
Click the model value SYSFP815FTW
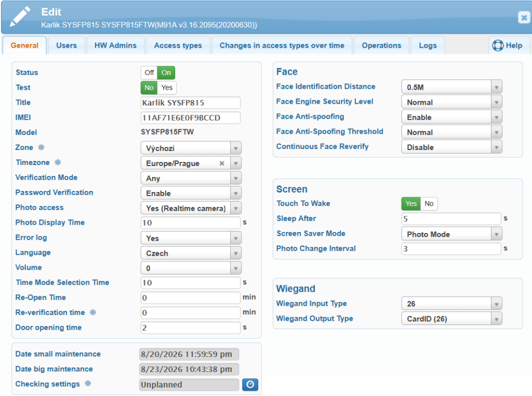(167, 132)
